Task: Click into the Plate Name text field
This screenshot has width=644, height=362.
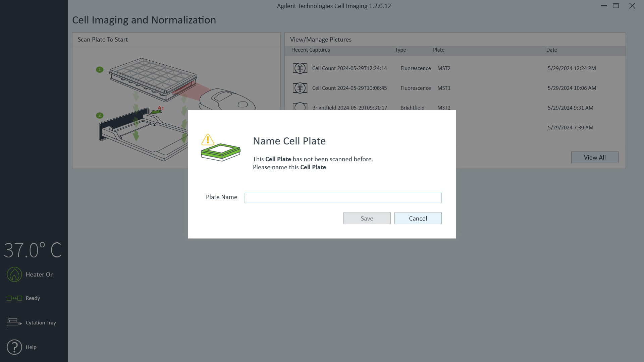Action: coord(343,198)
